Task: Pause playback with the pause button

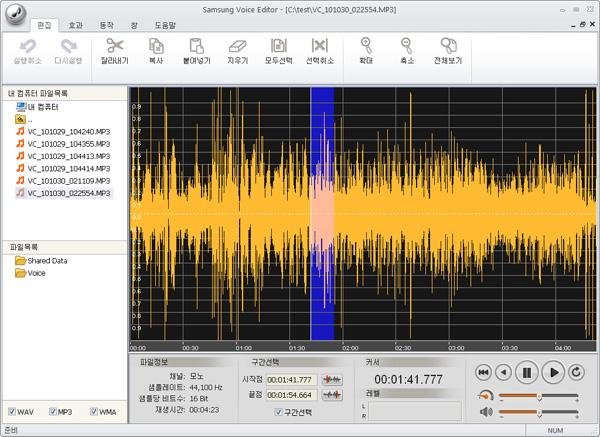Action: 527,372
